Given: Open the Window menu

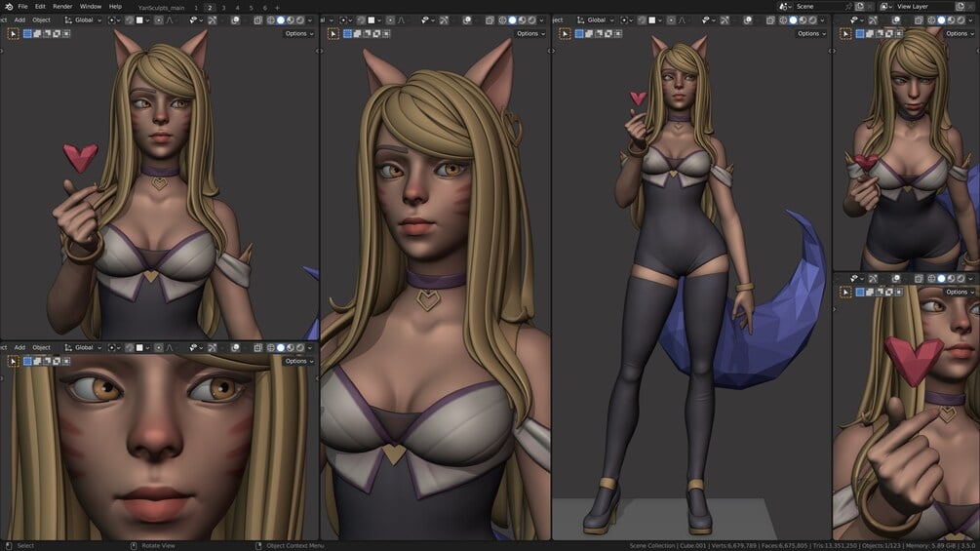Looking at the screenshot, I should click(x=91, y=7).
